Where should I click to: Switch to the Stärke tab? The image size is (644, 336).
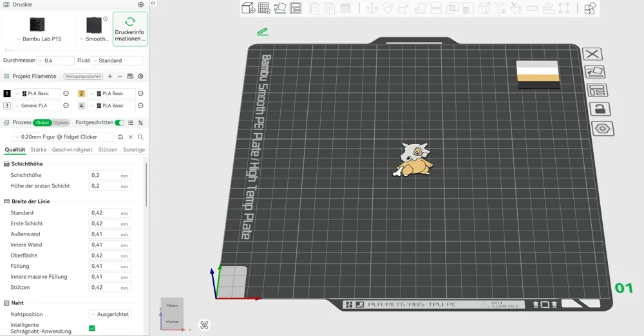[38, 149]
